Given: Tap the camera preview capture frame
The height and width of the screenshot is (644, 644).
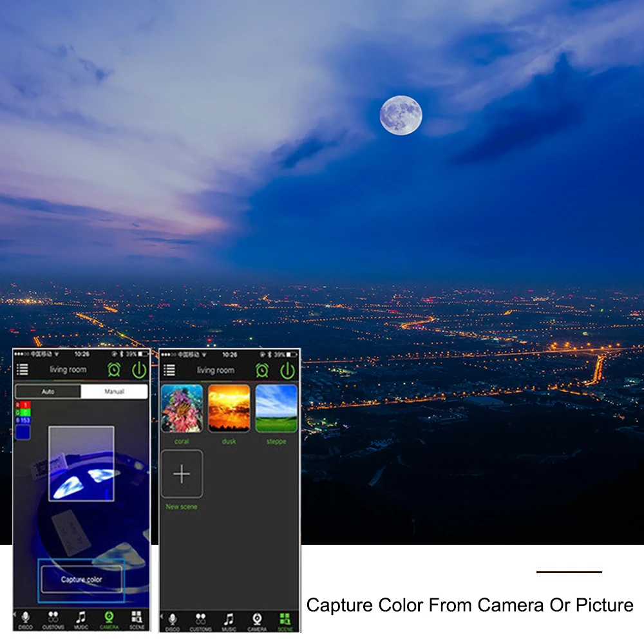Looking at the screenshot, I should coord(81,463).
